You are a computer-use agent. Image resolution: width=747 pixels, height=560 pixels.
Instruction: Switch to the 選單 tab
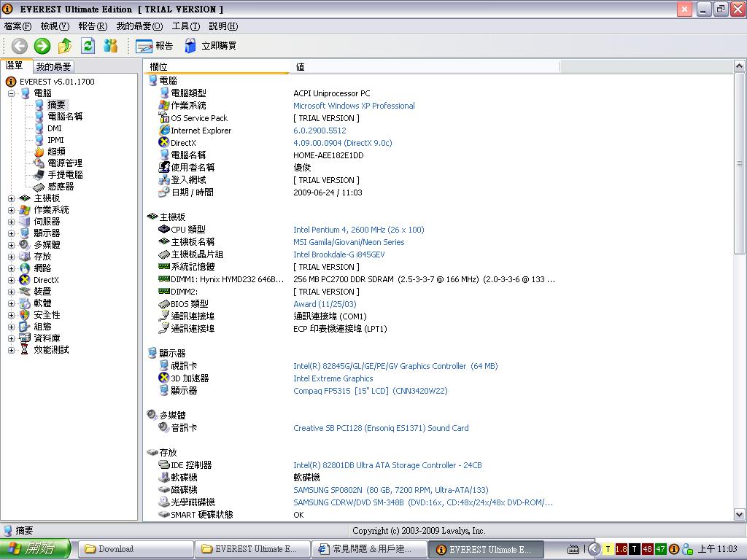pos(15,66)
